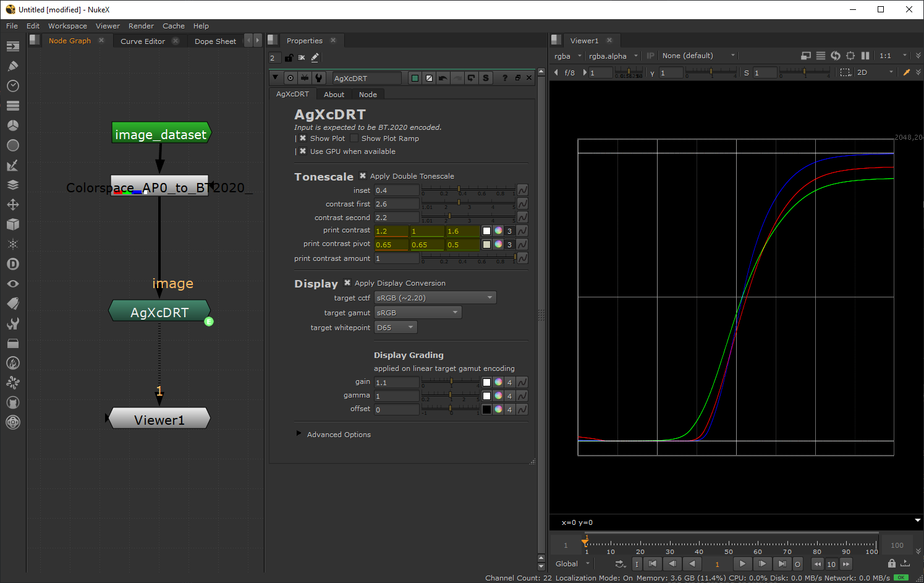
Task: Click the pencil edit icon in Properties
Action: [x=315, y=57]
